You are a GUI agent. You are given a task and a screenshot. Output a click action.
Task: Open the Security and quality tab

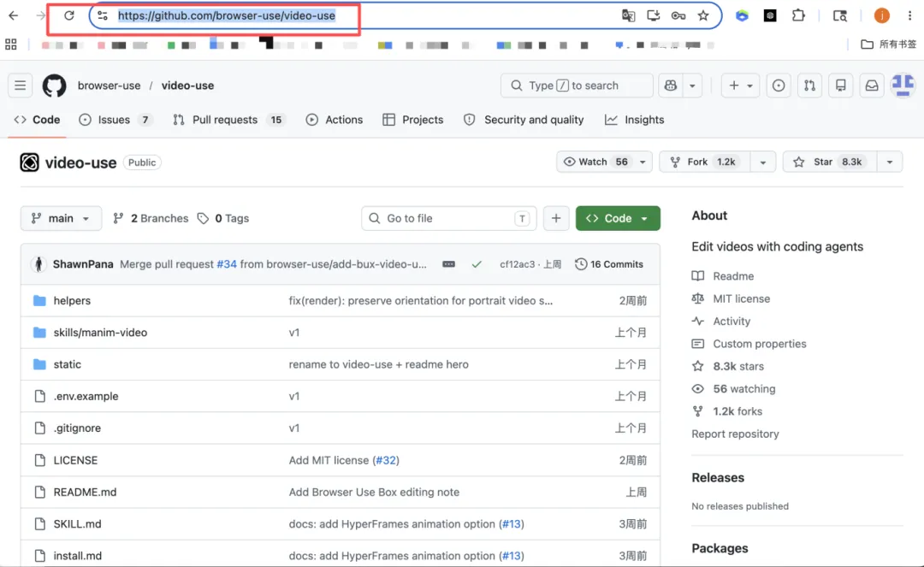[524, 120]
